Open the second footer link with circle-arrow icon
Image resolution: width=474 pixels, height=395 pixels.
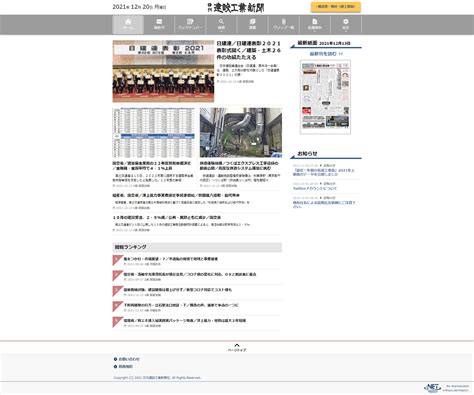pyautogui.click(x=123, y=366)
